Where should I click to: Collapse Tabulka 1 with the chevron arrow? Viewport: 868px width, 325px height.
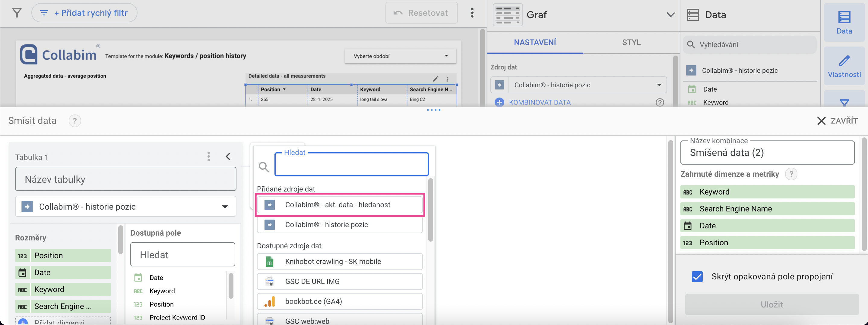pos(228,156)
